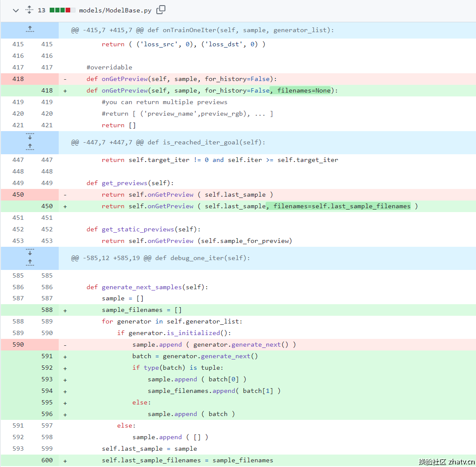Click the 'def get_static_previews(self):' line
The height and width of the screenshot is (467, 476).
[143, 229]
